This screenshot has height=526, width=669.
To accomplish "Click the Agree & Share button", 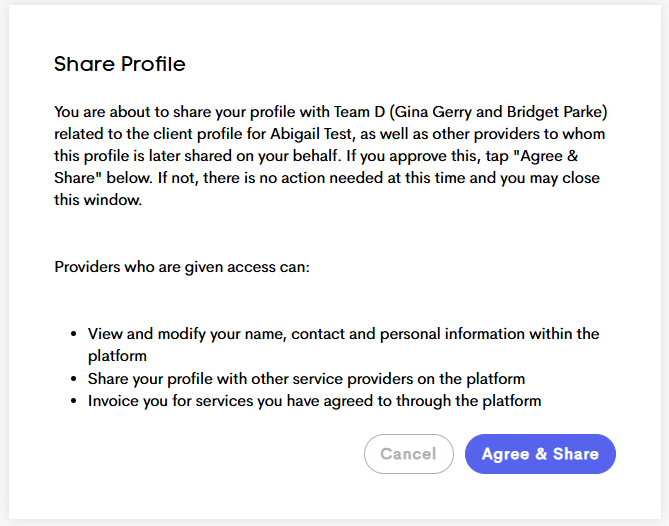I will (x=540, y=454).
